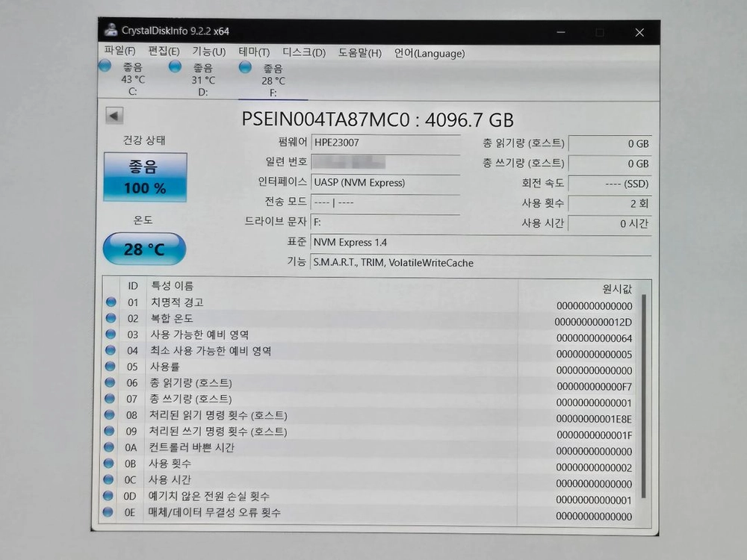This screenshot has height=560, width=747.
Task: Click the features field with S.M.A.R.T., TRIM
Action: 480,262
